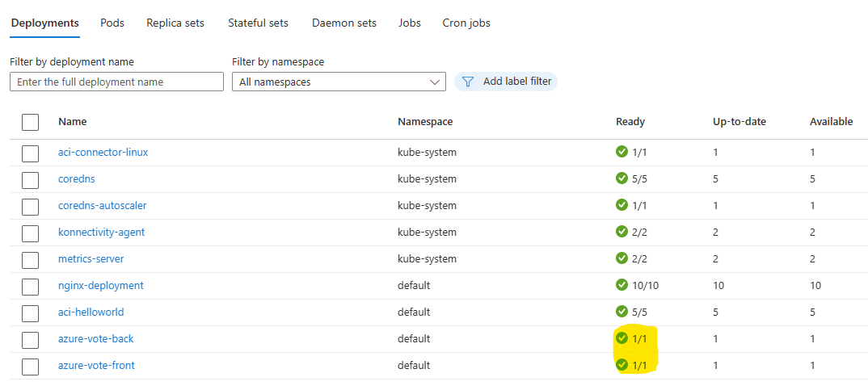The height and width of the screenshot is (390, 868).
Task: Click the namespace dropdown chevron arrow
Action: [x=434, y=82]
